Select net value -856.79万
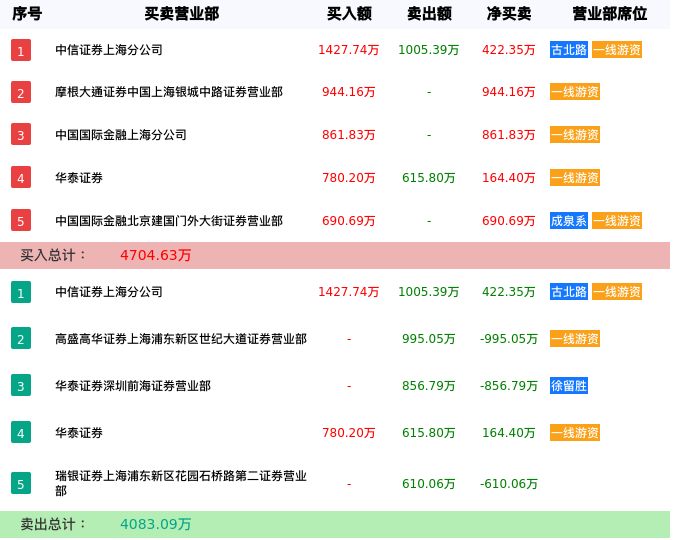The image size is (676, 540). pyautogui.click(x=509, y=386)
